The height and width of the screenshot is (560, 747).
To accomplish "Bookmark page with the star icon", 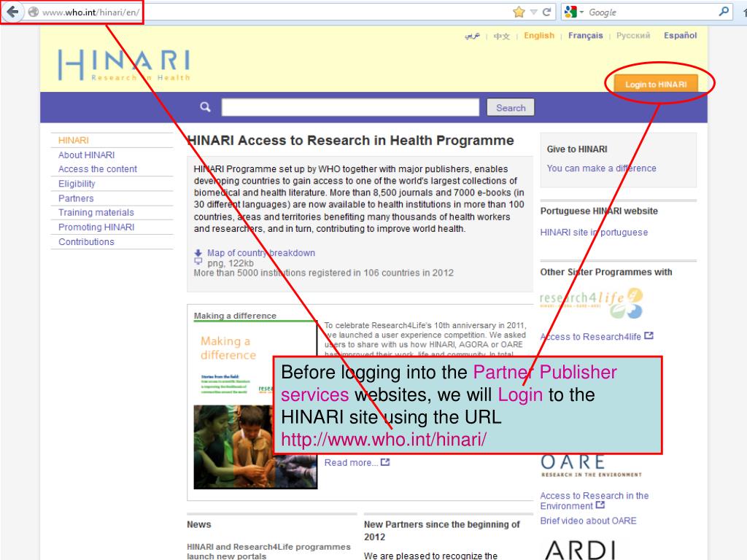I will pyautogui.click(x=519, y=12).
